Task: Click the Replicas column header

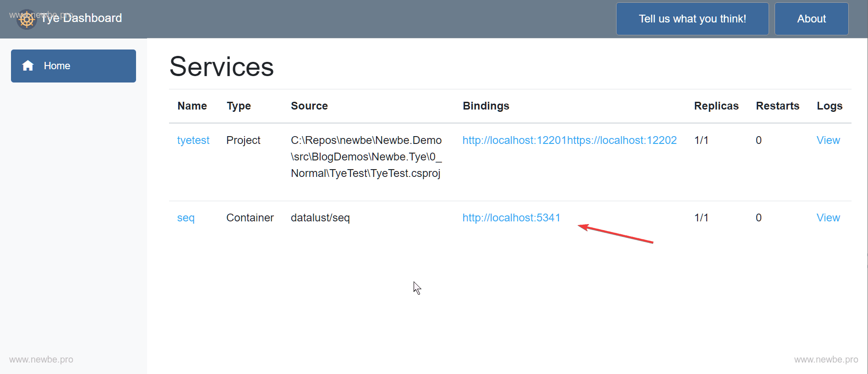Action: coord(716,106)
